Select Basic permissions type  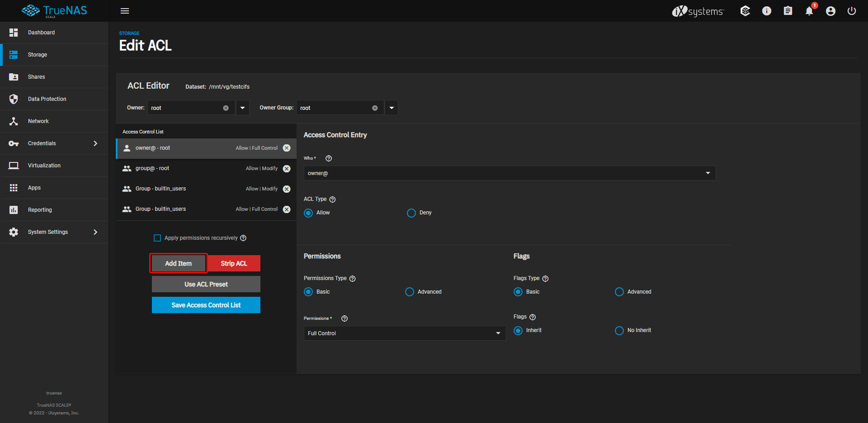[x=308, y=292]
